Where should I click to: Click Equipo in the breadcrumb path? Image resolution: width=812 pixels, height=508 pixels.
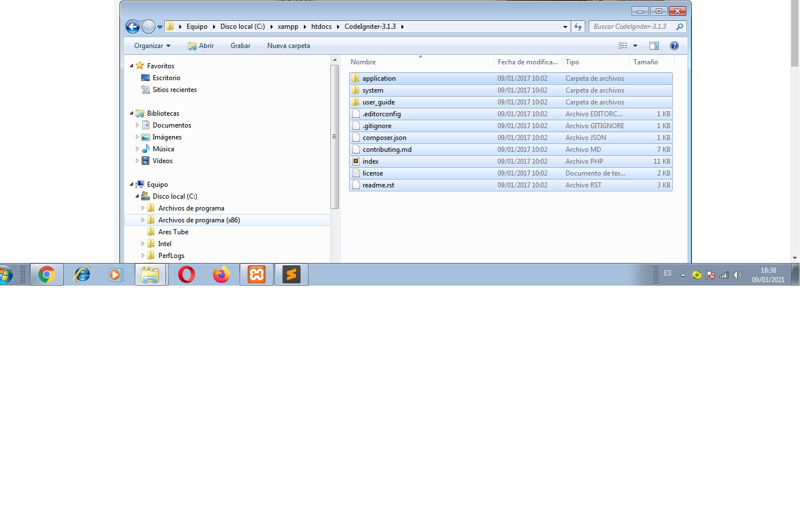[197, 27]
